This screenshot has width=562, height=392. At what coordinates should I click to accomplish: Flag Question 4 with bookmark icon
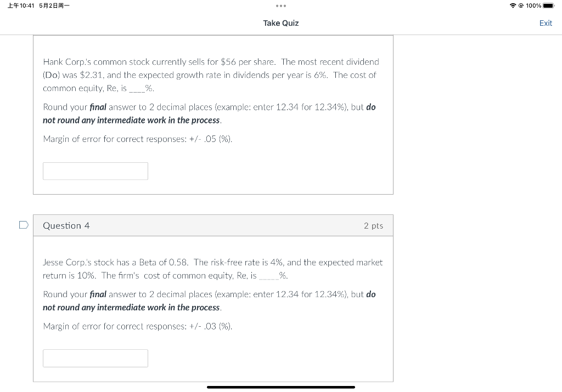coord(24,225)
